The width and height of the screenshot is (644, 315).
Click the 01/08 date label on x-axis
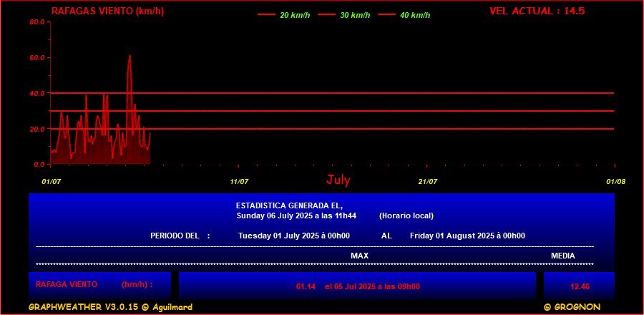point(615,182)
